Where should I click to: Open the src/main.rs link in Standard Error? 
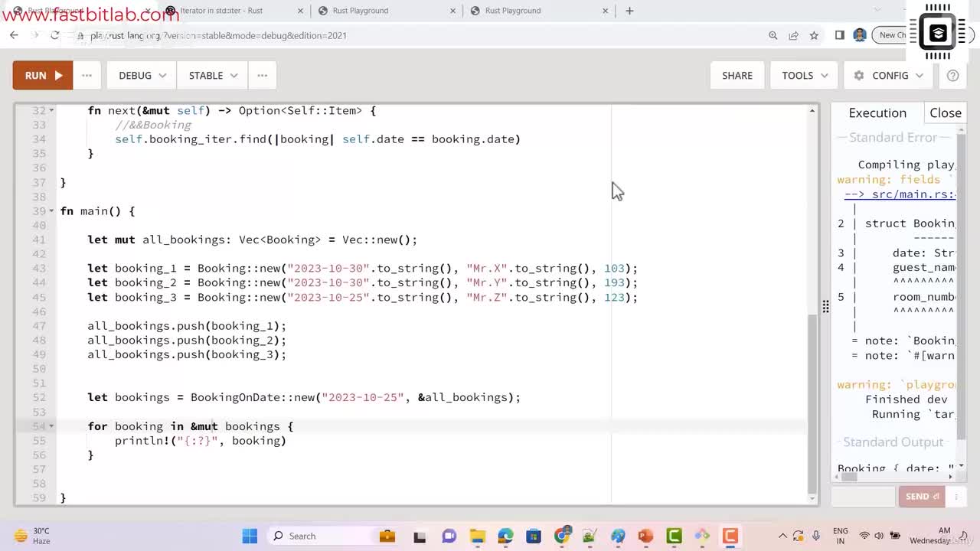[900, 194]
